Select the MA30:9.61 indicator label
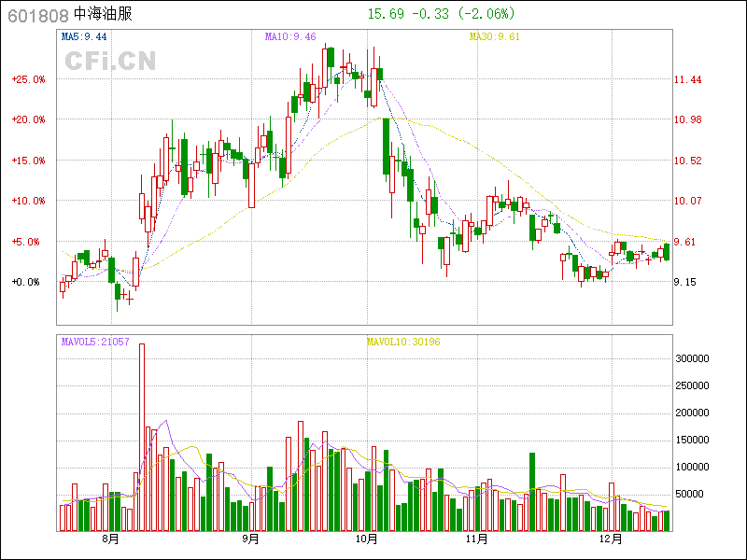 (x=493, y=36)
